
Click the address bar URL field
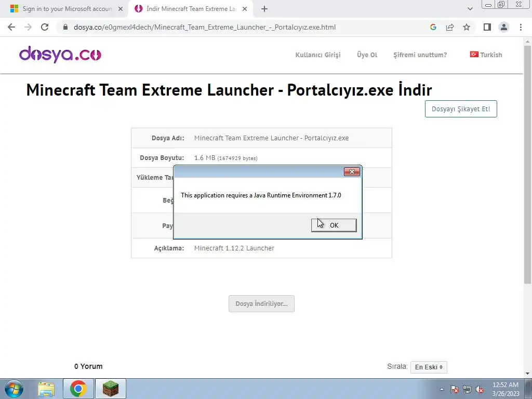205,27
